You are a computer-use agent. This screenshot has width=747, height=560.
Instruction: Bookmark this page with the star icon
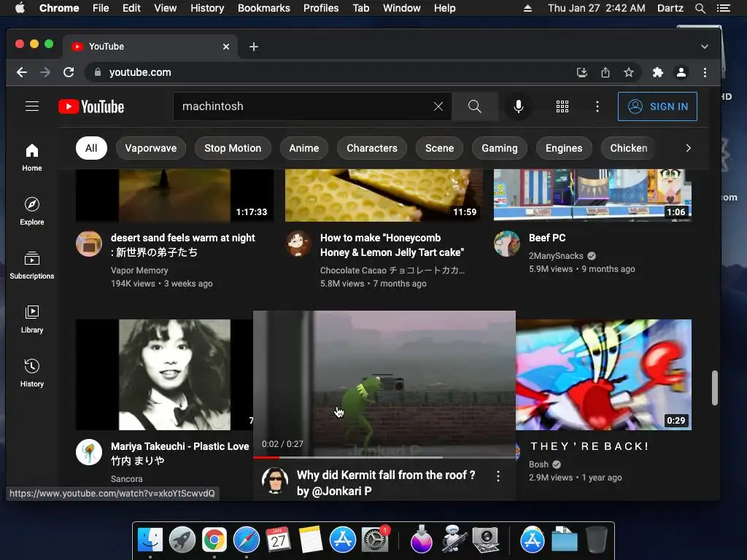[629, 72]
